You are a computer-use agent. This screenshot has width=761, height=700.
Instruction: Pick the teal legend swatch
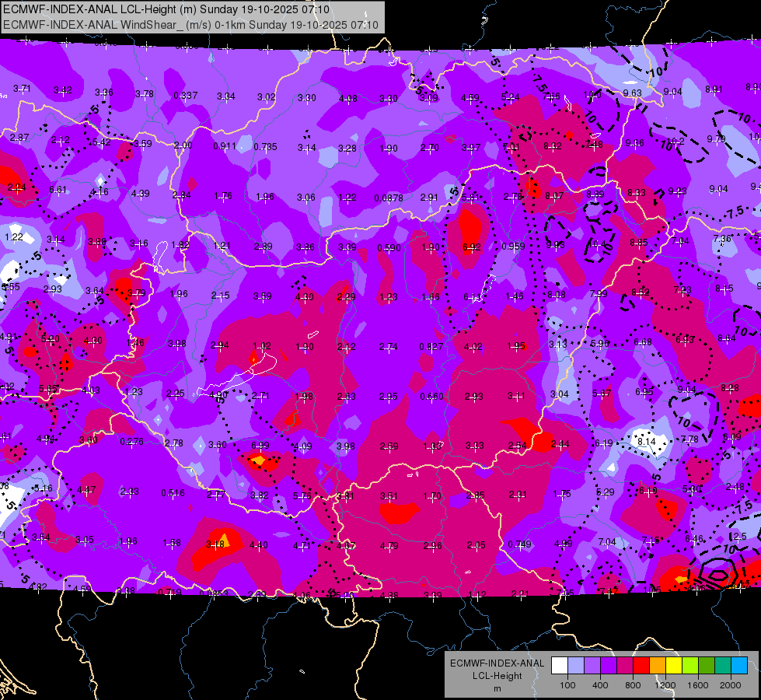[723, 666]
